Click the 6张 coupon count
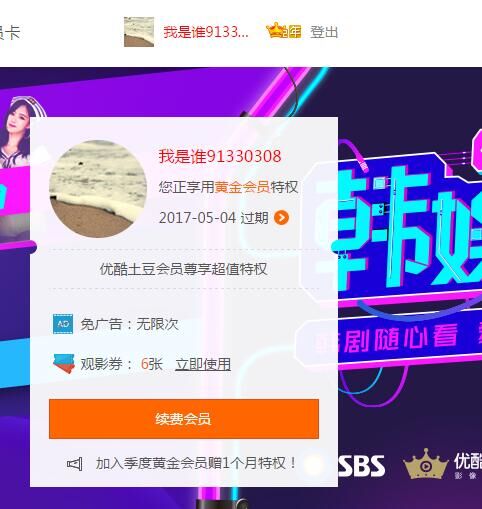 pyautogui.click(x=152, y=364)
